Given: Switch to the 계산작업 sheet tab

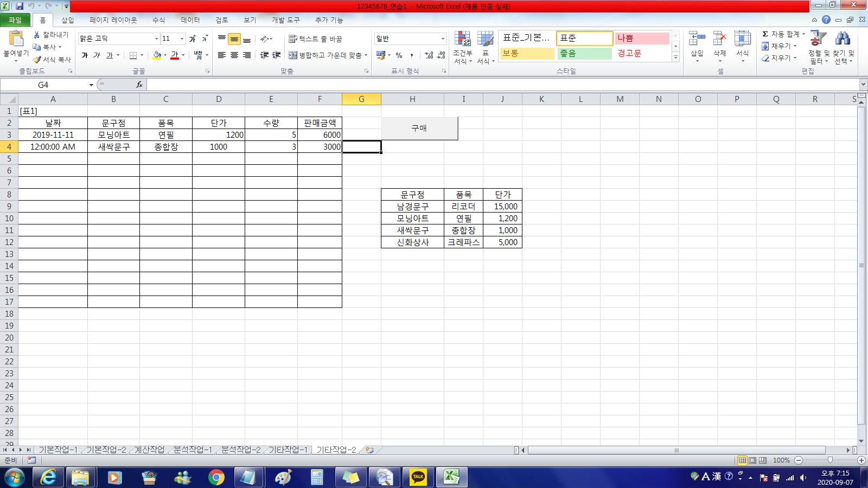Looking at the screenshot, I should [149, 450].
